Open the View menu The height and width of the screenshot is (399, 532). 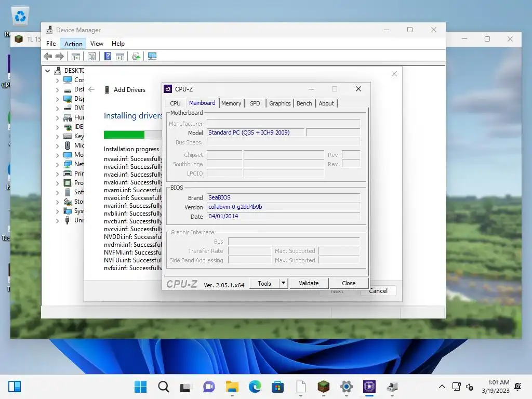pyautogui.click(x=97, y=44)
